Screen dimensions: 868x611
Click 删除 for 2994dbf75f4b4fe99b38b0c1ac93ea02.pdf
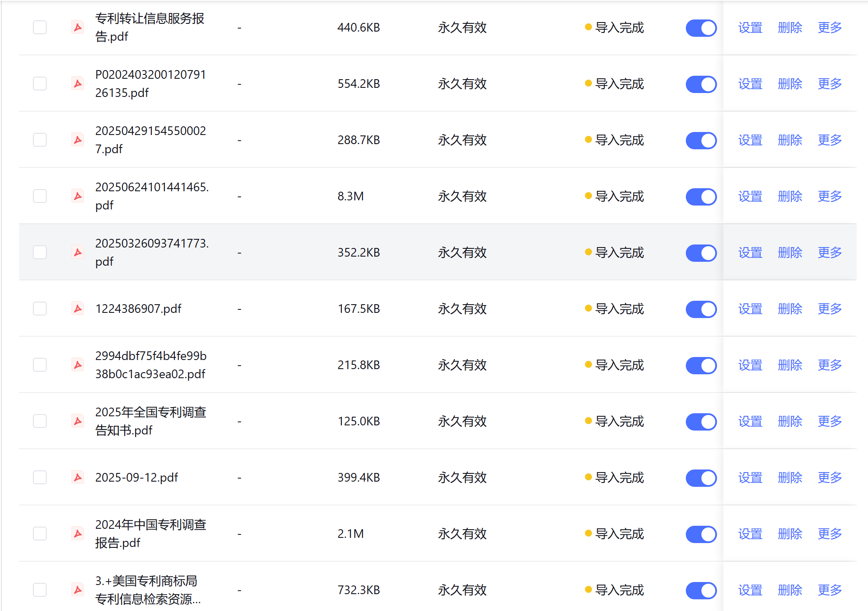[790, 365]
